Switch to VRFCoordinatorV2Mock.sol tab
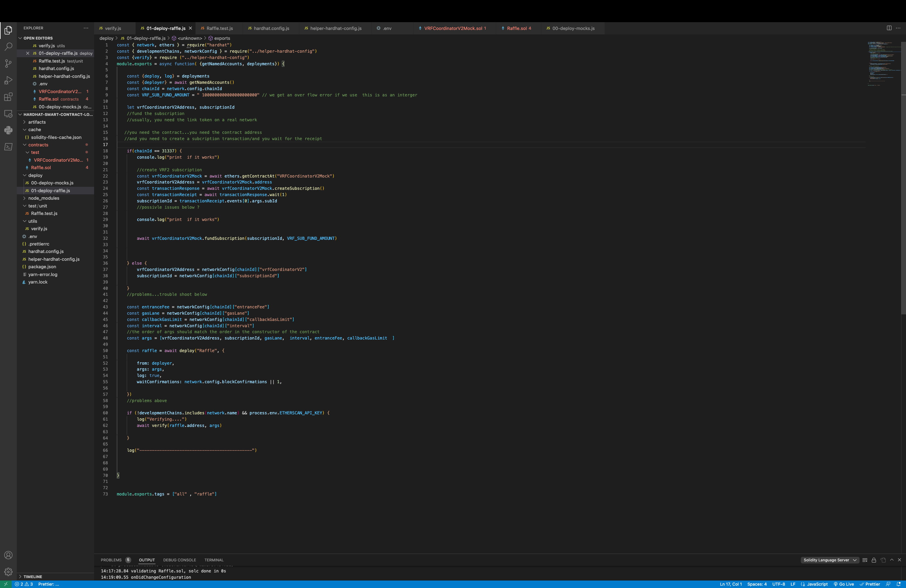Viewport: 906px width, 588px height. 455,28
